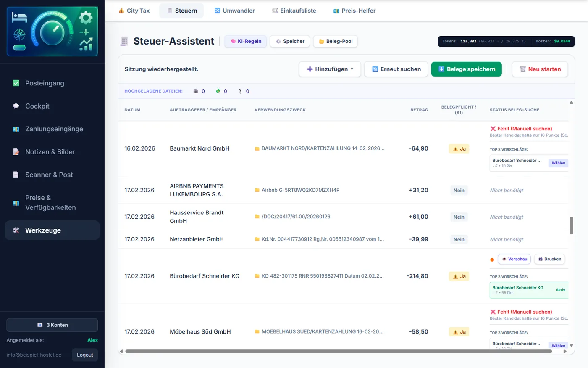The image size is (588, 368).
Task: Click the money bag icon on City Tax
Action: (121, 11)
